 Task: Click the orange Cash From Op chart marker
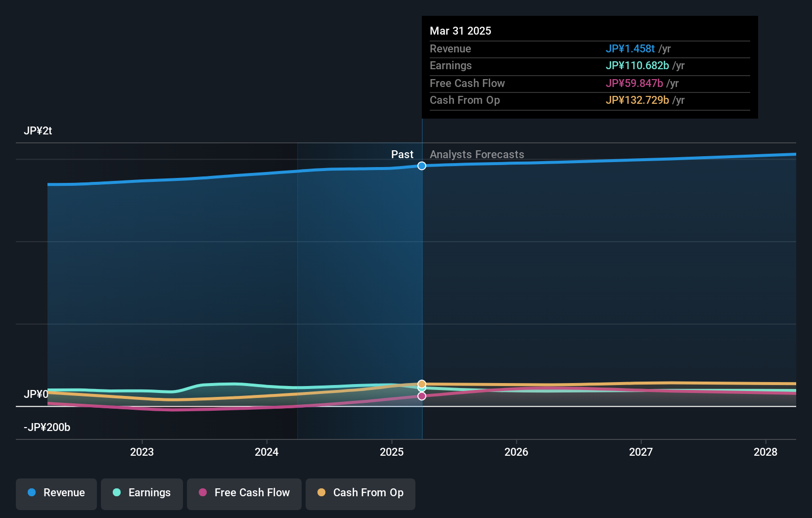[x=421, y=383]
